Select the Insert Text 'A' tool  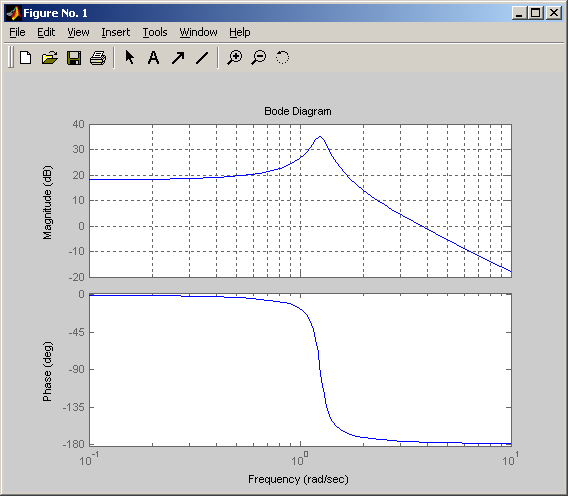[x=154, y=57]
